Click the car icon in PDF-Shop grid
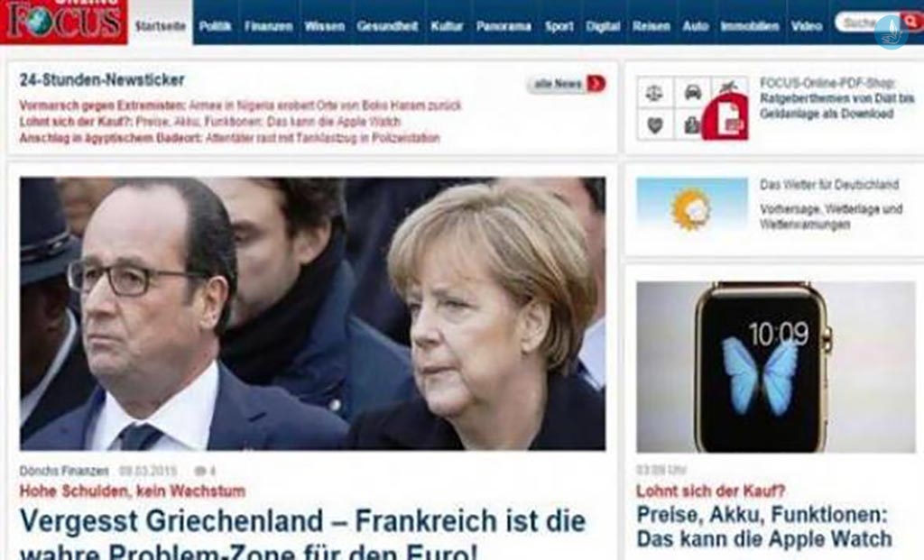The image size is (924, 560). [x=693, y=93]
